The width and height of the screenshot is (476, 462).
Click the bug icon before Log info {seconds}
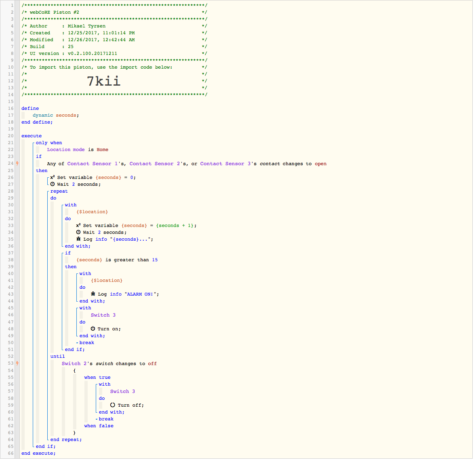(78, 239)
